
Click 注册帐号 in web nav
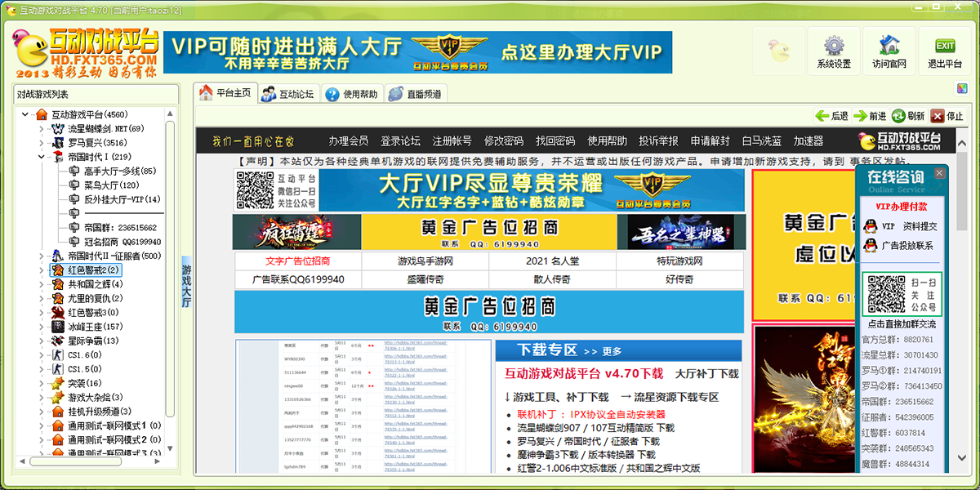pos(452,140)
